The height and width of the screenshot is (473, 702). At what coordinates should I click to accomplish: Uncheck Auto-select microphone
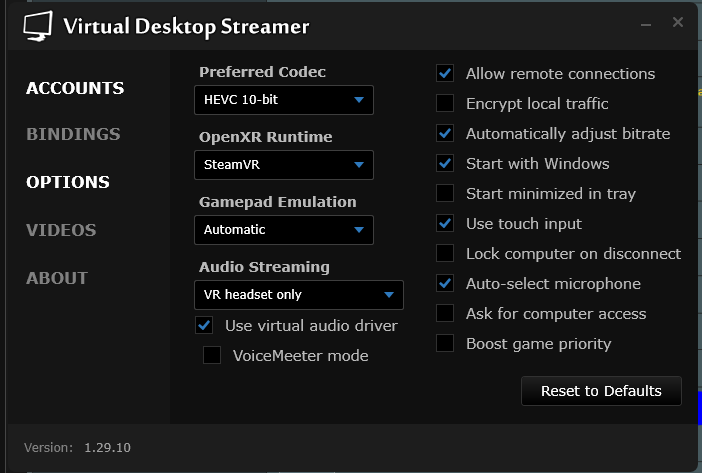coord(445,283)
